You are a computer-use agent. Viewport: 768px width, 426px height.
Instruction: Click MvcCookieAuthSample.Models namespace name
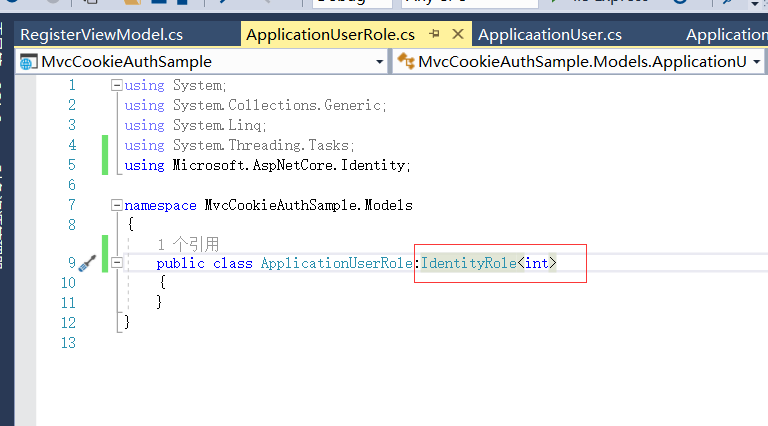[309, 205]
